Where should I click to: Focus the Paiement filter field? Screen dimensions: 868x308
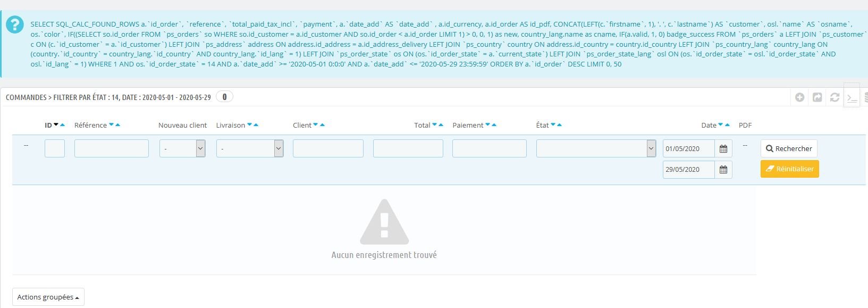tap(490, 148)
